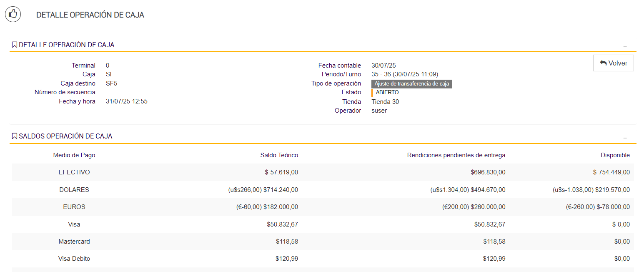This screenshot has height=272, width=644.
Task: Click the Periodo/Turno value 35 - 36
Action: 405,74
